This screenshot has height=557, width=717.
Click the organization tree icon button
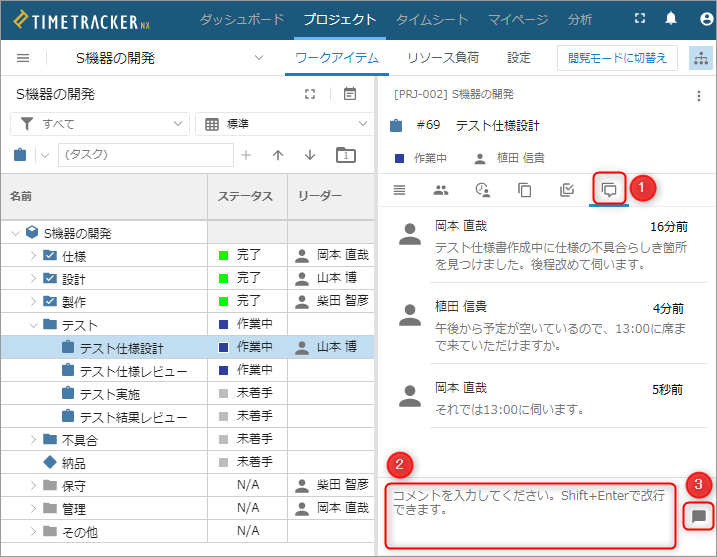pos(701,58)
